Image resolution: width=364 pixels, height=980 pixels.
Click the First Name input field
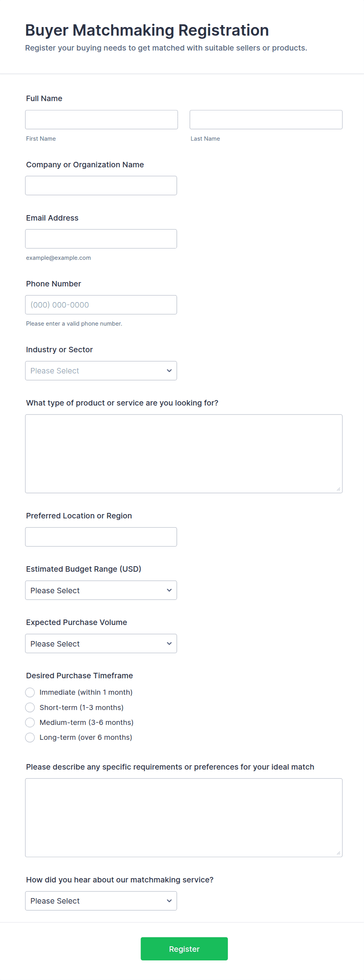click(101, 120)
